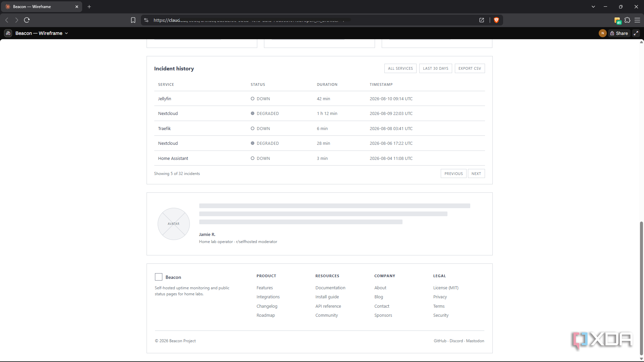644x362 pixels.
Task: Click the page vertical scrollbar thumb
Action: pos(641,288)
